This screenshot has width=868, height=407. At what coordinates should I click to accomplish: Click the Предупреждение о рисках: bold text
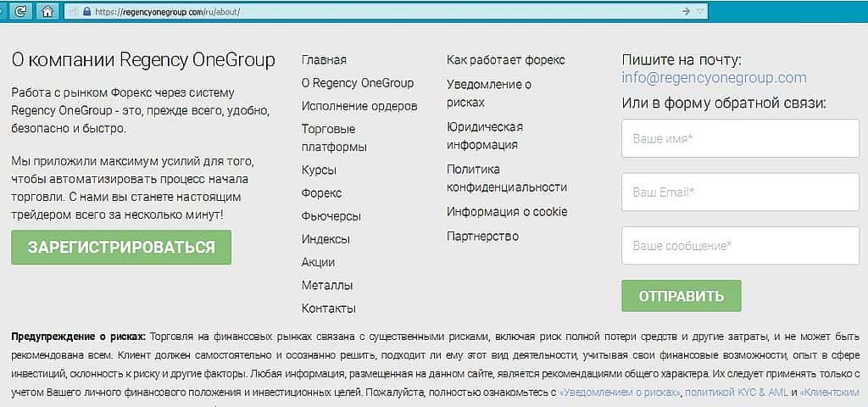tap(79, 336)
